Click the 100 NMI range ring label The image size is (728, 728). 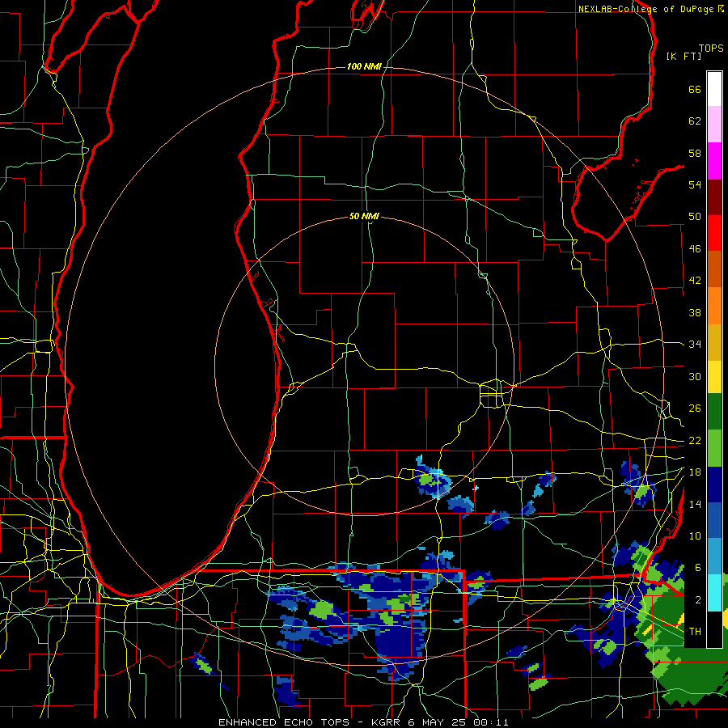[364, 67]
